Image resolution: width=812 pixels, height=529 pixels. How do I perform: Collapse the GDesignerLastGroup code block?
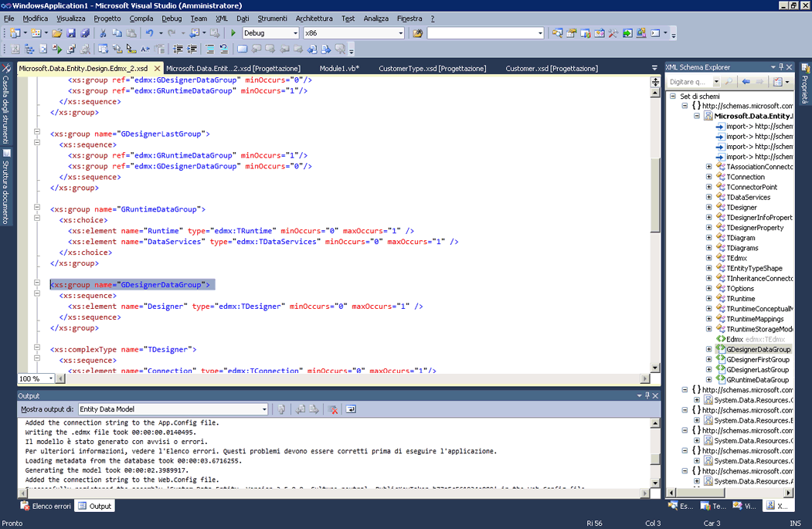click(x=37, y=131)
